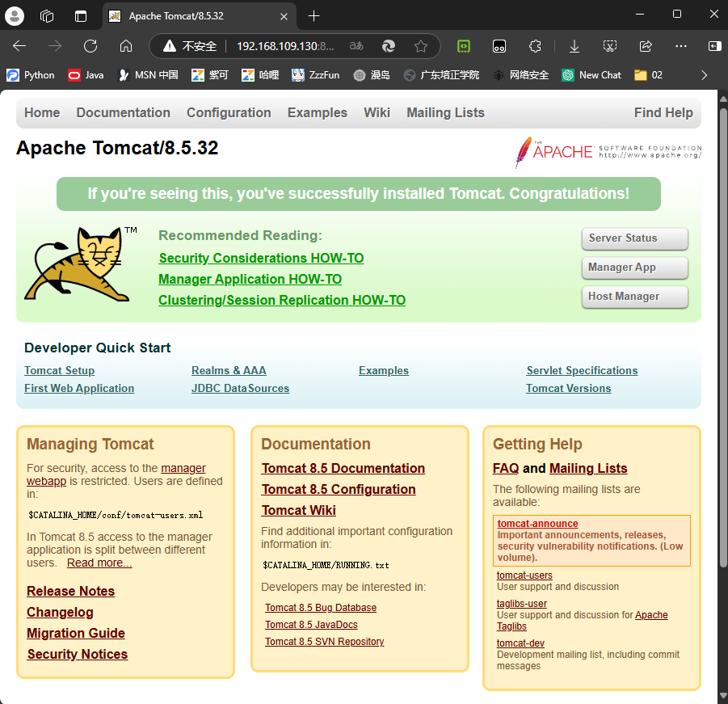Add this page to favorites with star
Viewport: 728px width, 704px height.
(421, 46)
